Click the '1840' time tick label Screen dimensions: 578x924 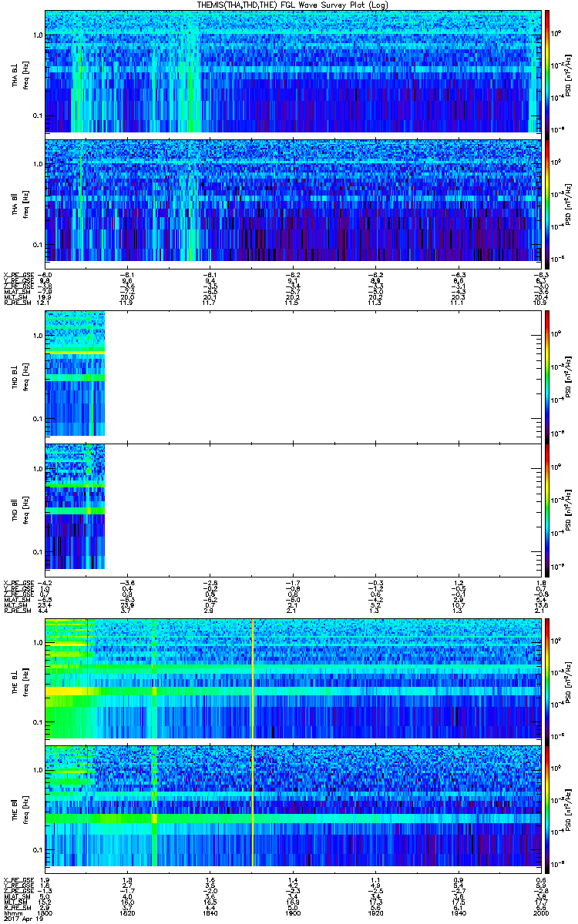pyautogui.click(x=210, y=914)
